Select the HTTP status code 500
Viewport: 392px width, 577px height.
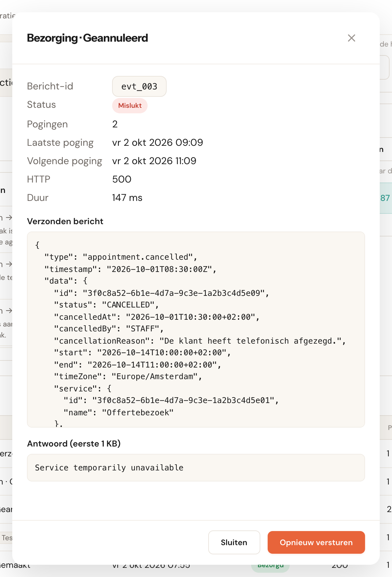[x=122, y=179]
